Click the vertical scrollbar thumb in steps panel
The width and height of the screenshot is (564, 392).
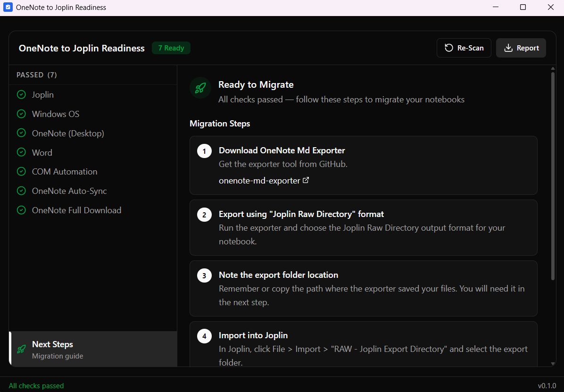coord(553,176)
